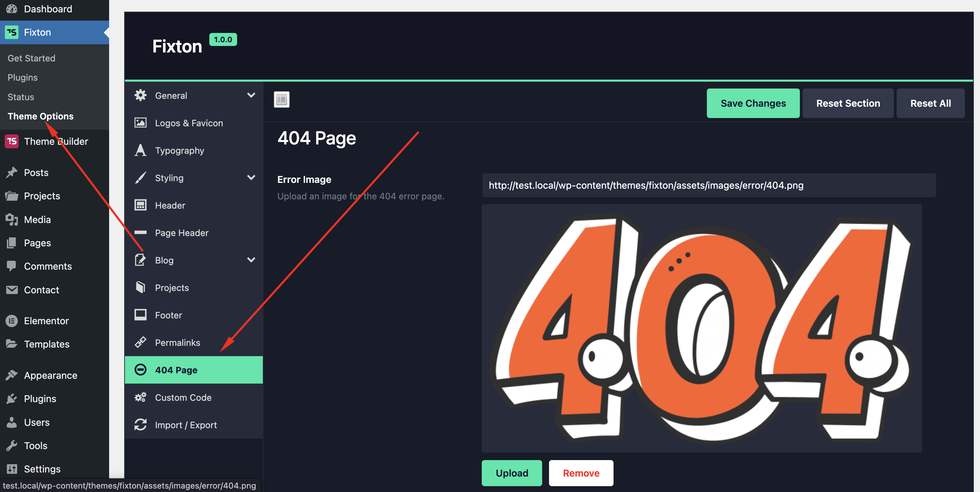Click the Error Image URL field
Viewport: 980px width, 492px height.
point(709,185)
